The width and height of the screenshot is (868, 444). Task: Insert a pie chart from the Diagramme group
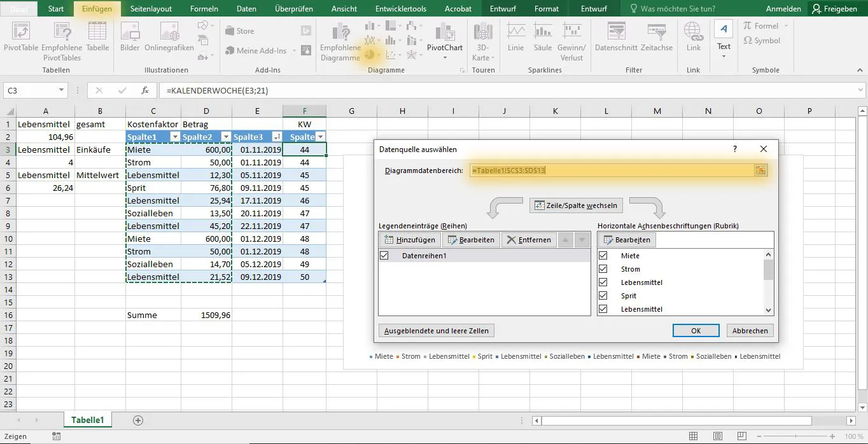368,54
